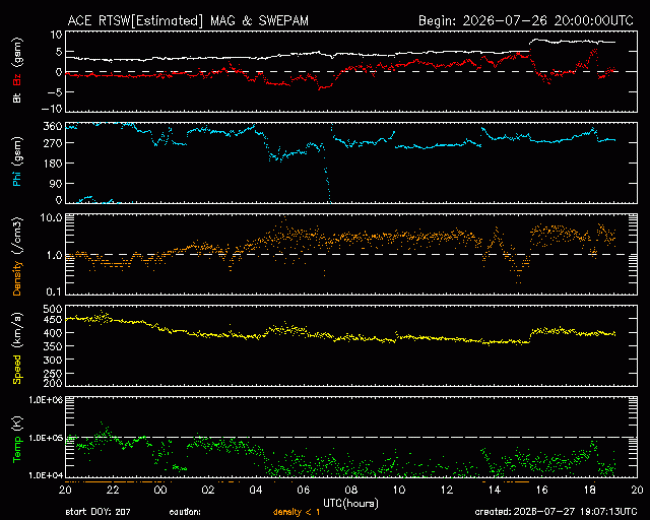The image size is (650, 520).
Task: Click the red "Bz" axis label
Action: [17, 79]
